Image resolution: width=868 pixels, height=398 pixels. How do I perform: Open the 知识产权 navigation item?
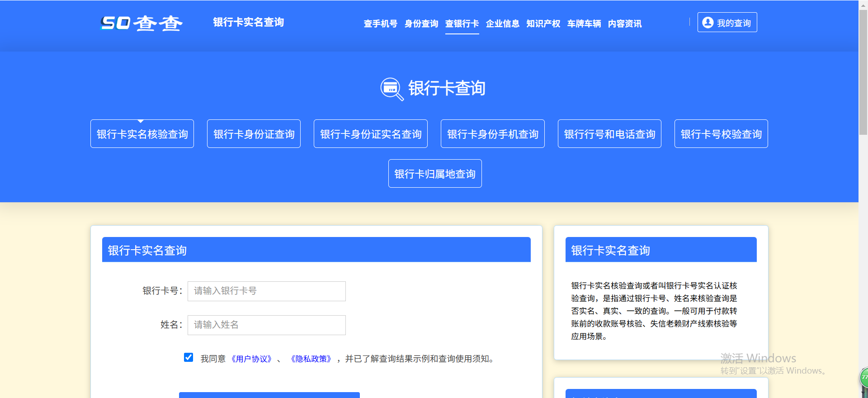(x=543, y=24)
